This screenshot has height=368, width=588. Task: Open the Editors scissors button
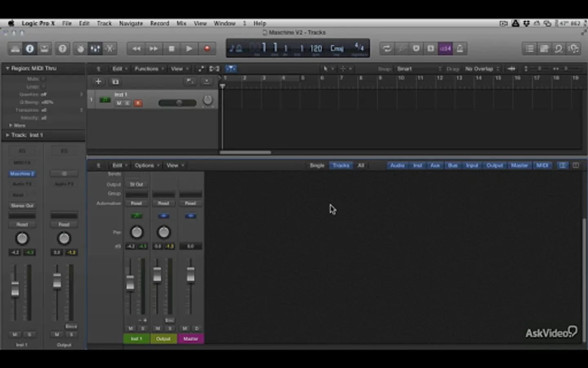pyautogui.click(x=110, y=49)
